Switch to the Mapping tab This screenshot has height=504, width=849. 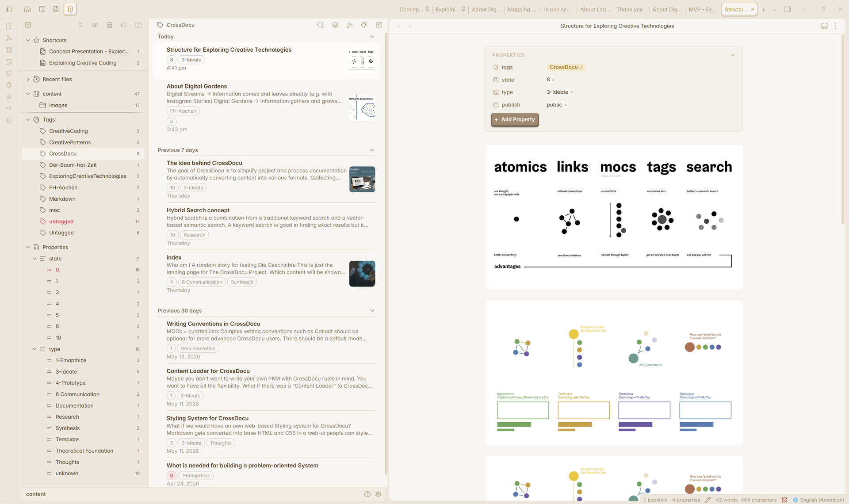522,9
